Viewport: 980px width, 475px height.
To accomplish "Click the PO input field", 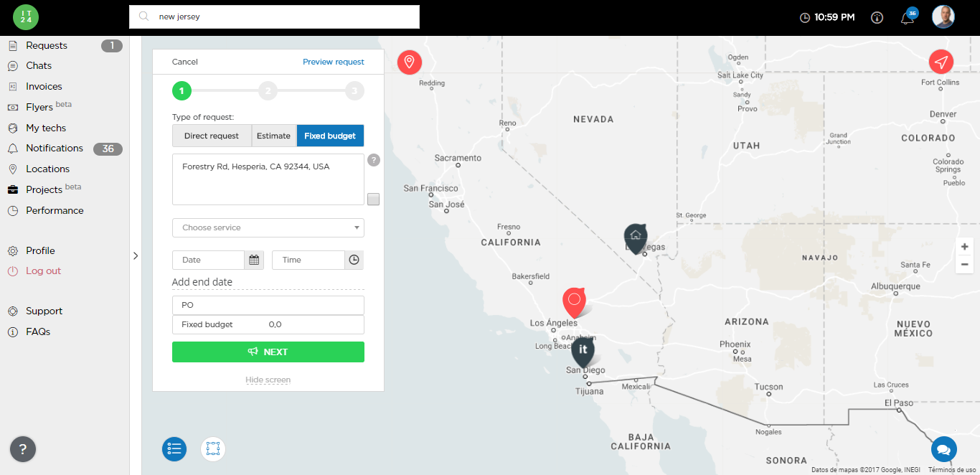I will pos(268,305).
